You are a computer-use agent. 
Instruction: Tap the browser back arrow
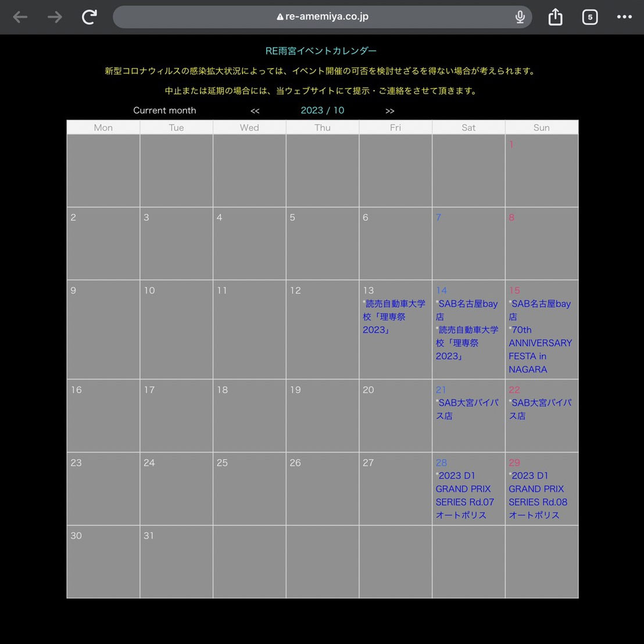pyautogui.click(x=20, y=17)
